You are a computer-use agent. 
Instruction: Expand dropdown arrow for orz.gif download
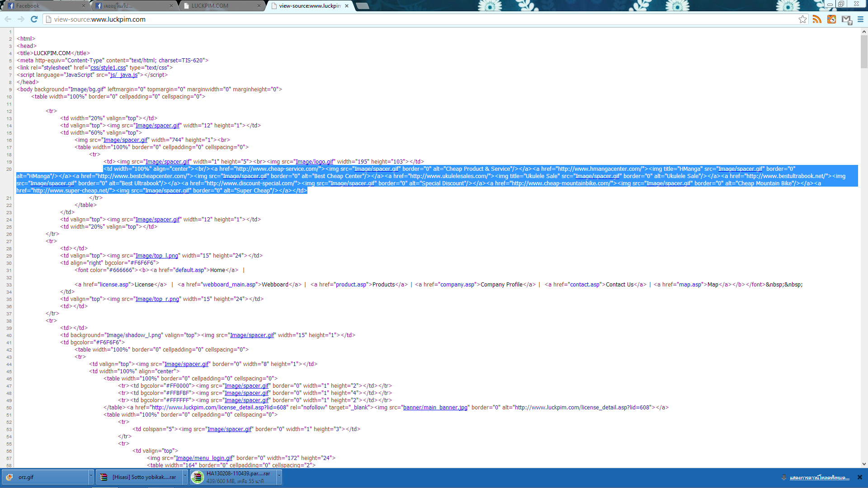[x=91, y=477]
